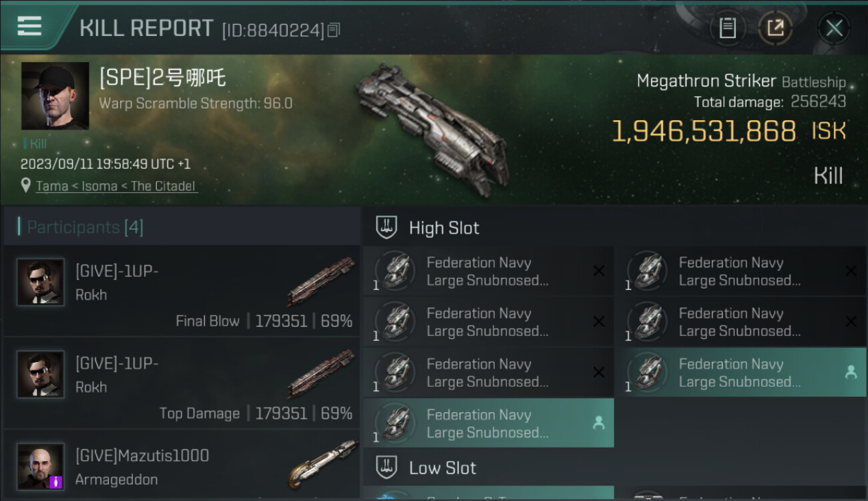Image resolution: width=868 pixels, height=501 pixels.
Task: Copy the kill report ID
Action: click(x=335, y=30)
